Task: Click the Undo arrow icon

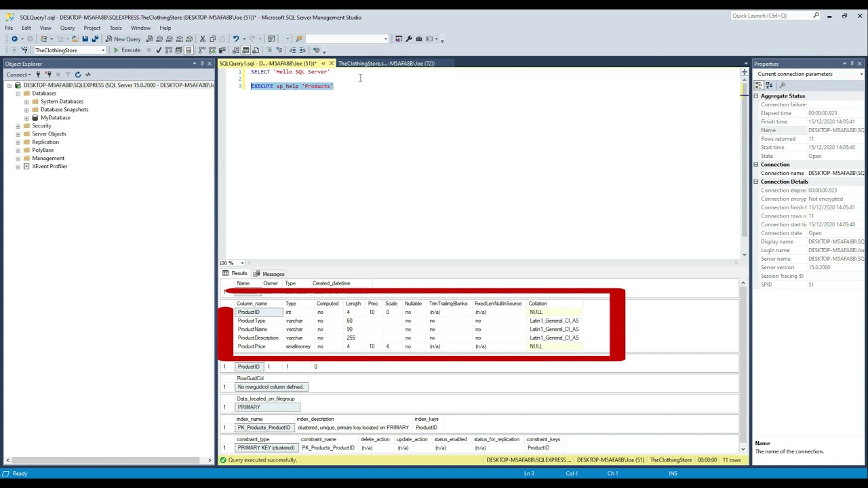Action: tap(236, 39)
